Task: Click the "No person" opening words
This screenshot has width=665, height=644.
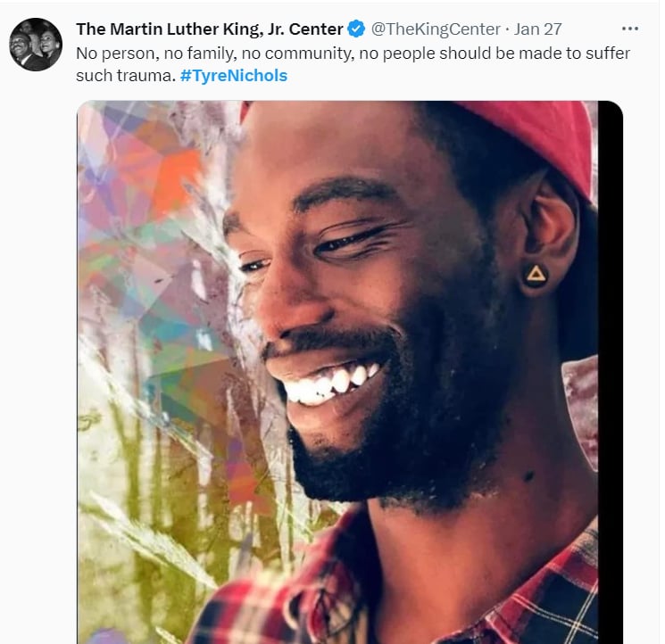Action: pos(115,54)
